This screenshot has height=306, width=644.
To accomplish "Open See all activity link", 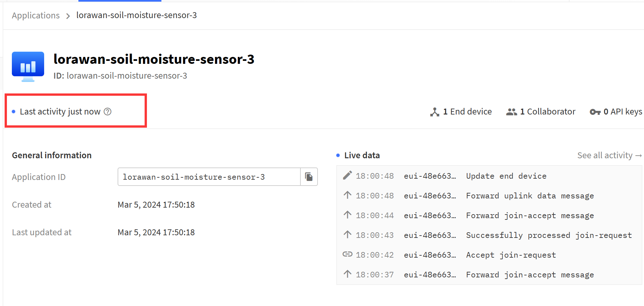I will (609, 155).
